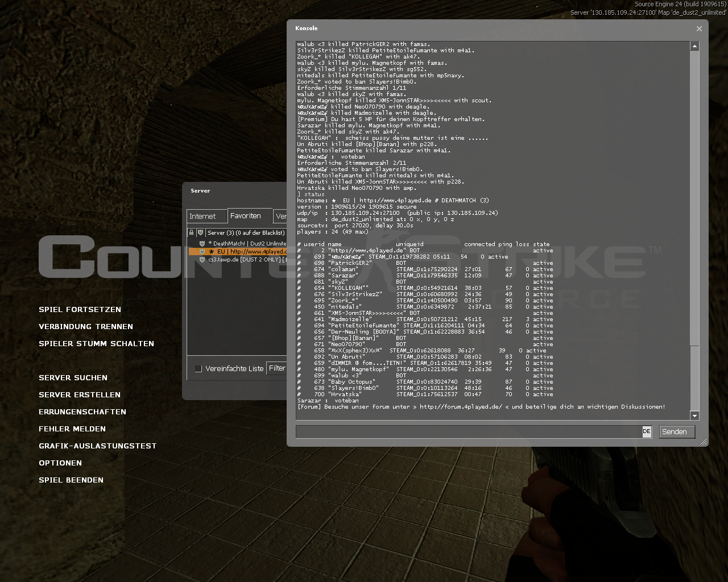Image resolution: width=728 pixels, height=582 pixels.
Task: Choose Server erstellen
Action: 80,395
